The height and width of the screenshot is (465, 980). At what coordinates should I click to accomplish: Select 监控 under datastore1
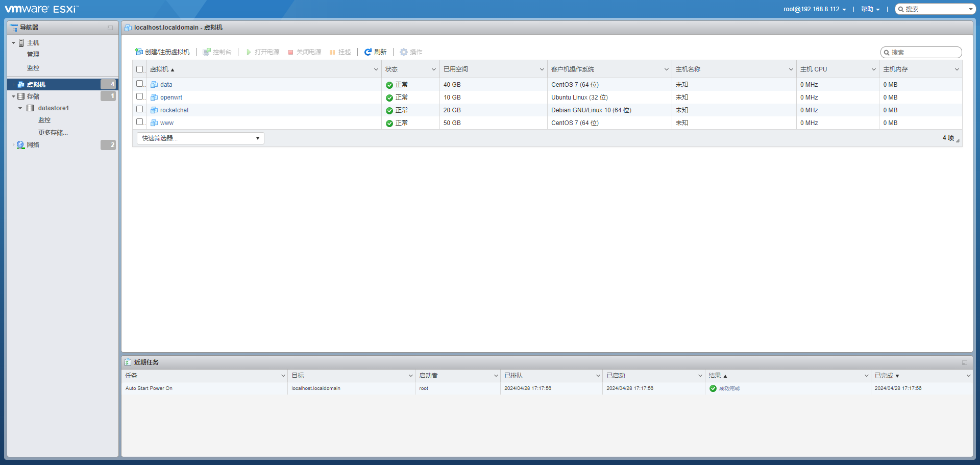44,120
